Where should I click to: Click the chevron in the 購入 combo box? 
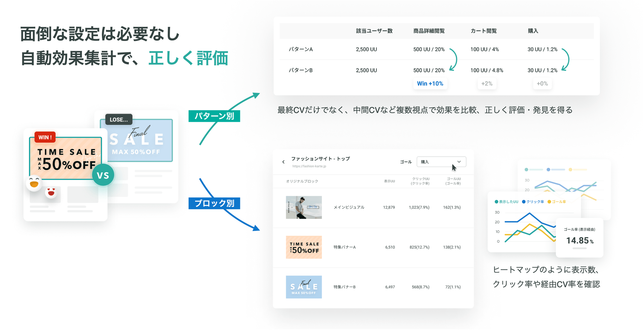(x=459, y=162)
